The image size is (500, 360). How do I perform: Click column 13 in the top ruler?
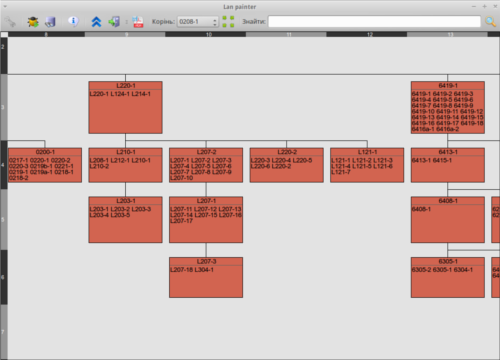[447, 34]
